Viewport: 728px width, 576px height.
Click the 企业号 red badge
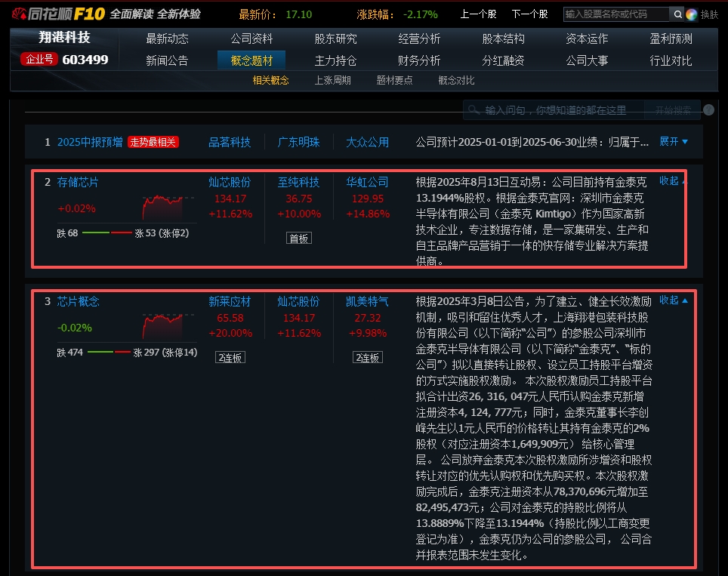point(39,59)
